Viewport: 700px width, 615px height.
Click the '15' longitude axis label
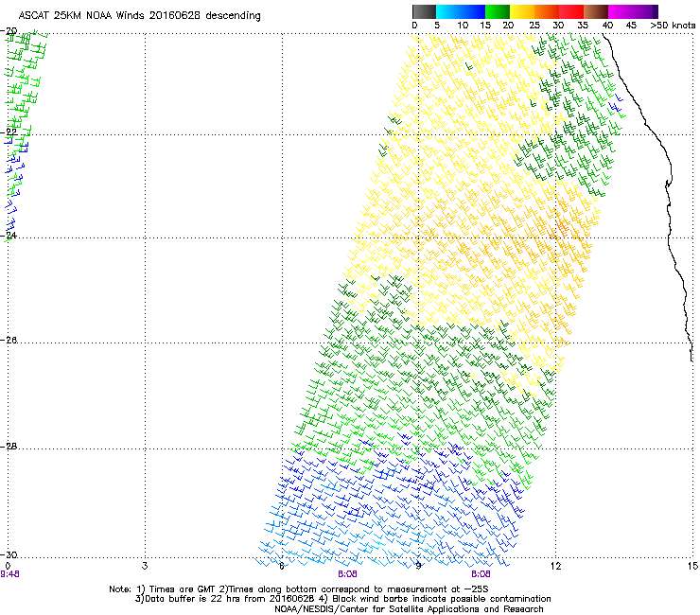[x=692, y=567]
